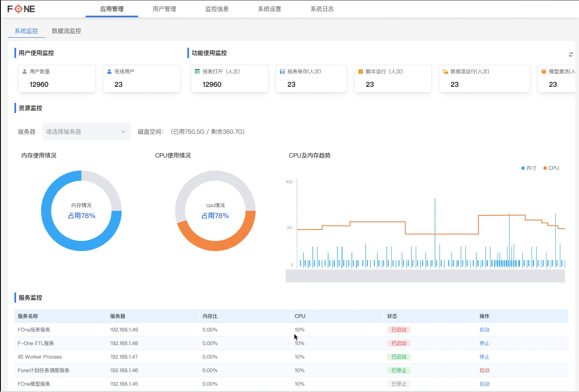Click the 模型激活 orange cube icon
The width and height of the screenshot is (579, 392).
544,72
